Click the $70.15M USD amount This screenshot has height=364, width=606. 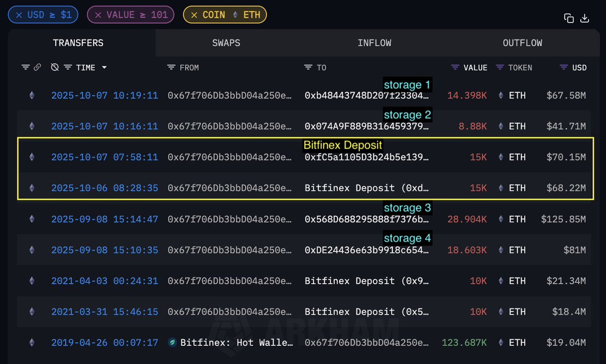[x=566, y=157]
